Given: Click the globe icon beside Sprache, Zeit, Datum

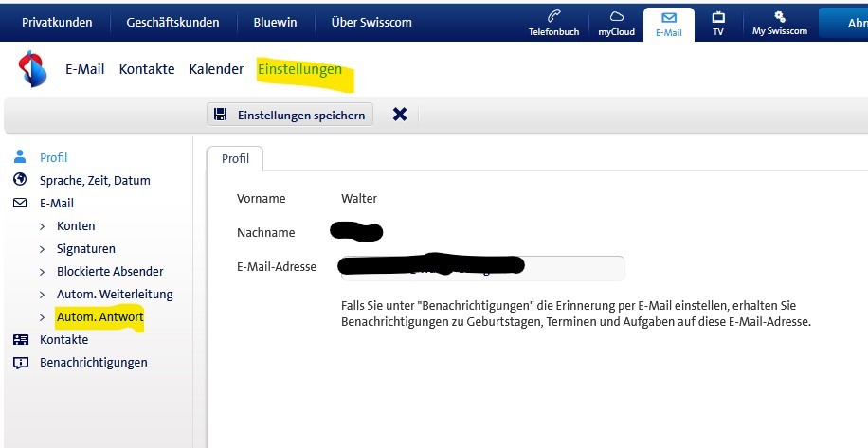Looking at the screenshot, I should point(20,179).
